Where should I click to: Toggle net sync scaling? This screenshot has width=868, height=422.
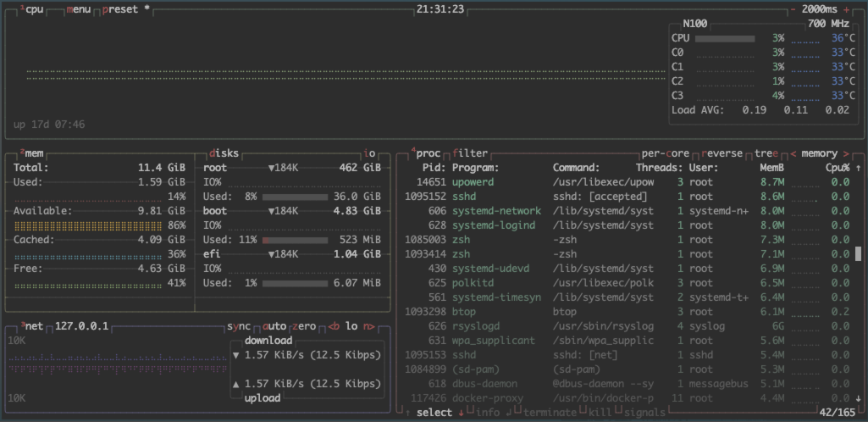[239, 326]
